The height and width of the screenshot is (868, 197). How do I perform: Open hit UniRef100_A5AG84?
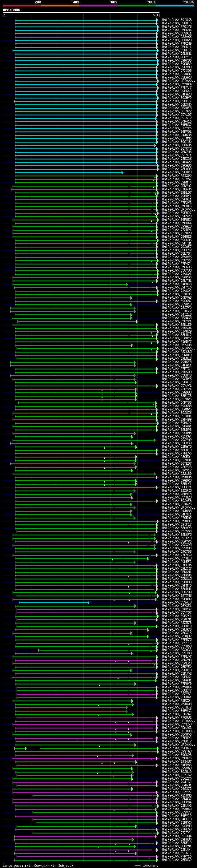(x=176, y=30)
